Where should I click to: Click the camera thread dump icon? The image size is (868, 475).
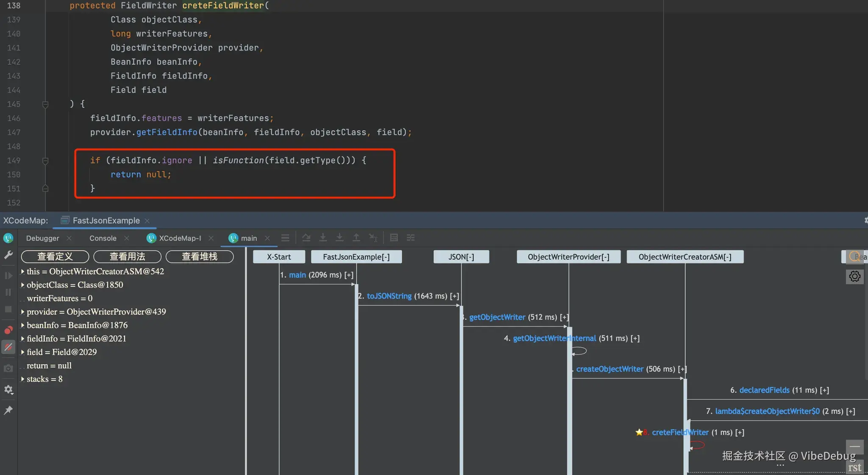(8, 368)
